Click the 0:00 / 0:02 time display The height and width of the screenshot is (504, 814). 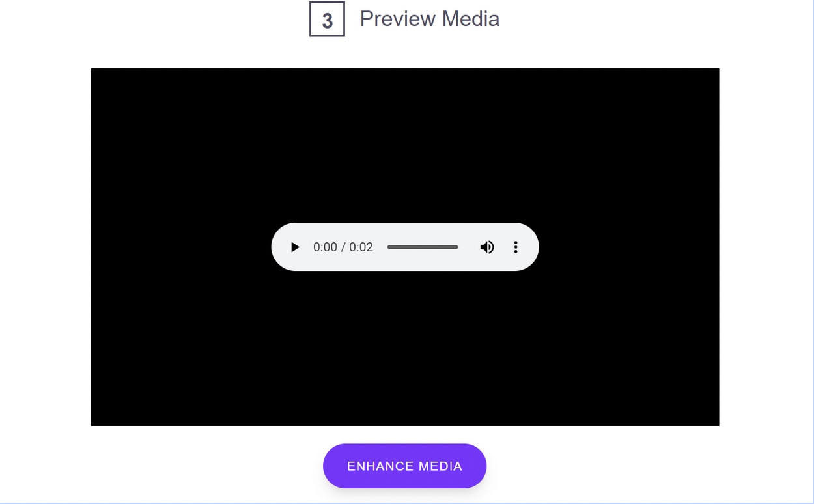(x=343, y=247)
